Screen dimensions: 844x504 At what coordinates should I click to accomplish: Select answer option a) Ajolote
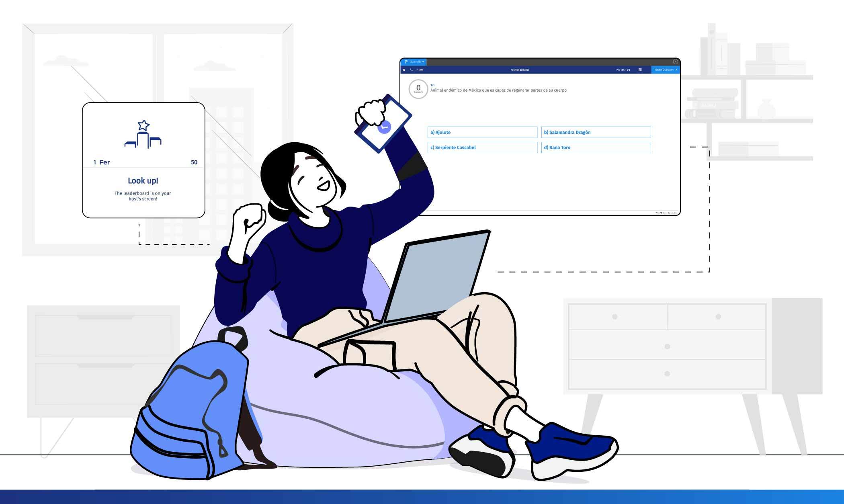pyautogui.click(x=480, y=132)
